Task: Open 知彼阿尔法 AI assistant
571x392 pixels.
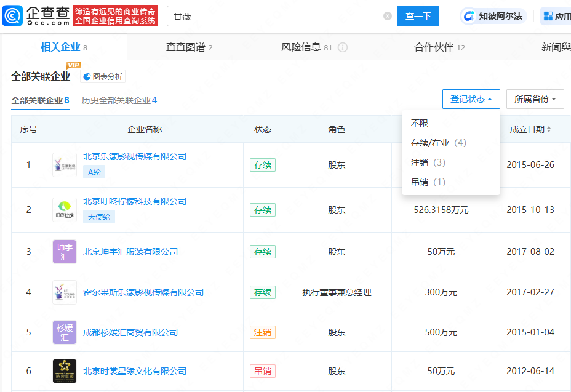Action: click(494, 16)
